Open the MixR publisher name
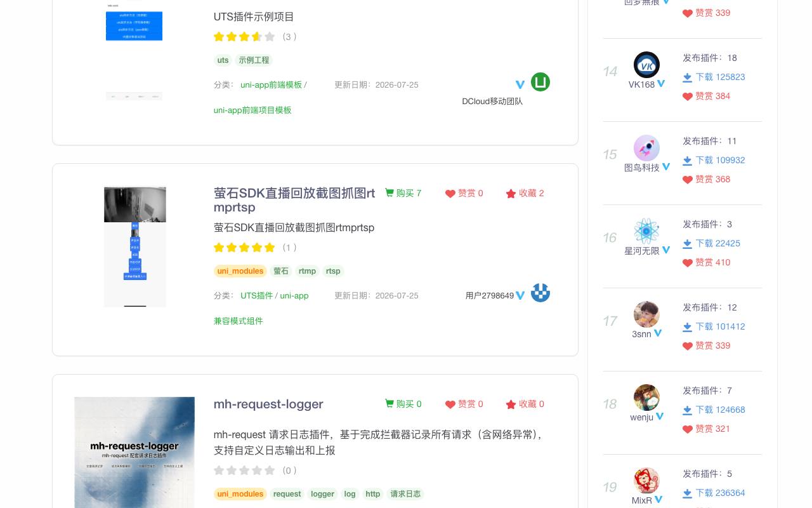The image size is (812, 508). pyautogui.click(x=642, y=500)
